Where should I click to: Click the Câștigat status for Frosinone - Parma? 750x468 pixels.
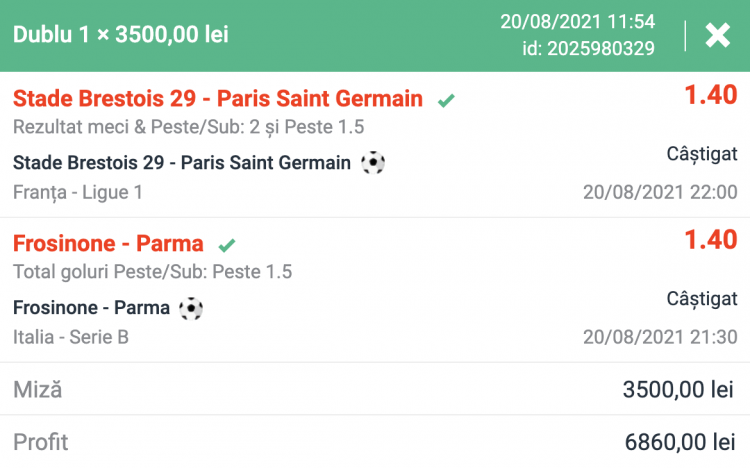coord(702,298)
